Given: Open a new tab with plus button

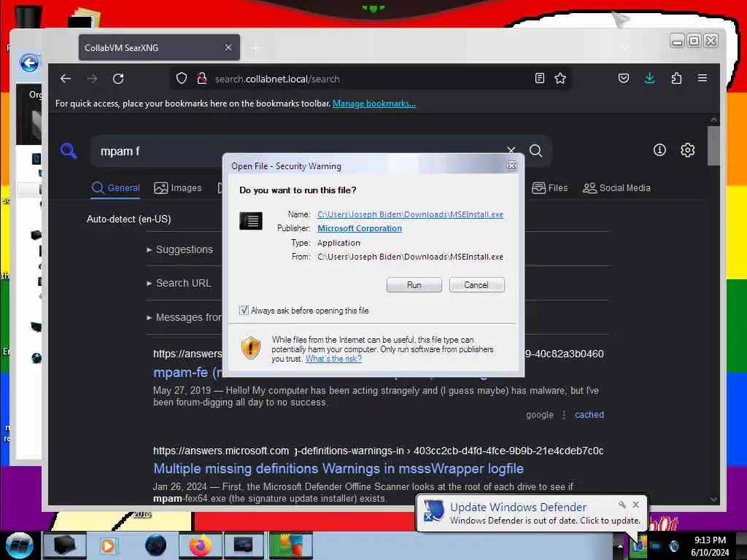Looking at the screenshot, I should click(256, 47).
